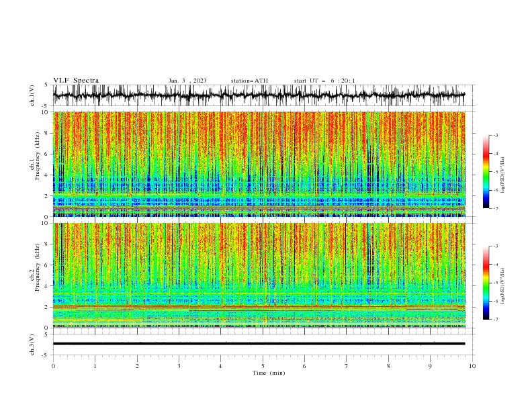Click the ch.3 flat voltage trace
This screenshot has height=411, width=532.
click(x=259, y=344)
